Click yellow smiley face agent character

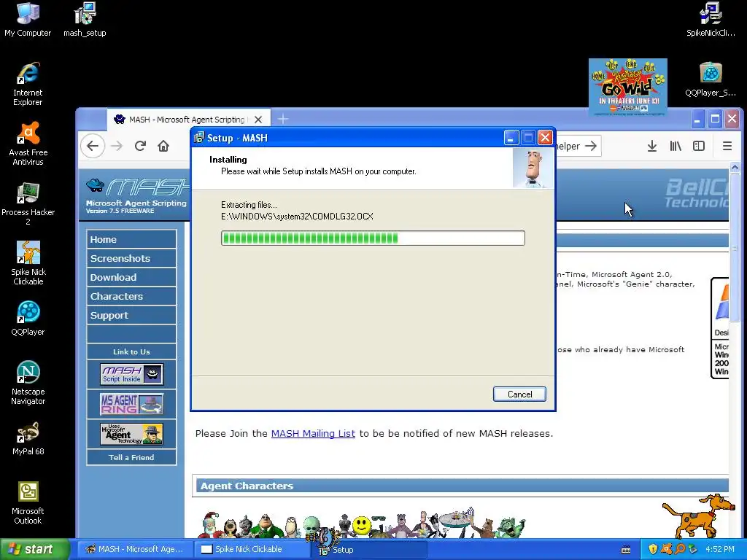(x=362, y=525)
